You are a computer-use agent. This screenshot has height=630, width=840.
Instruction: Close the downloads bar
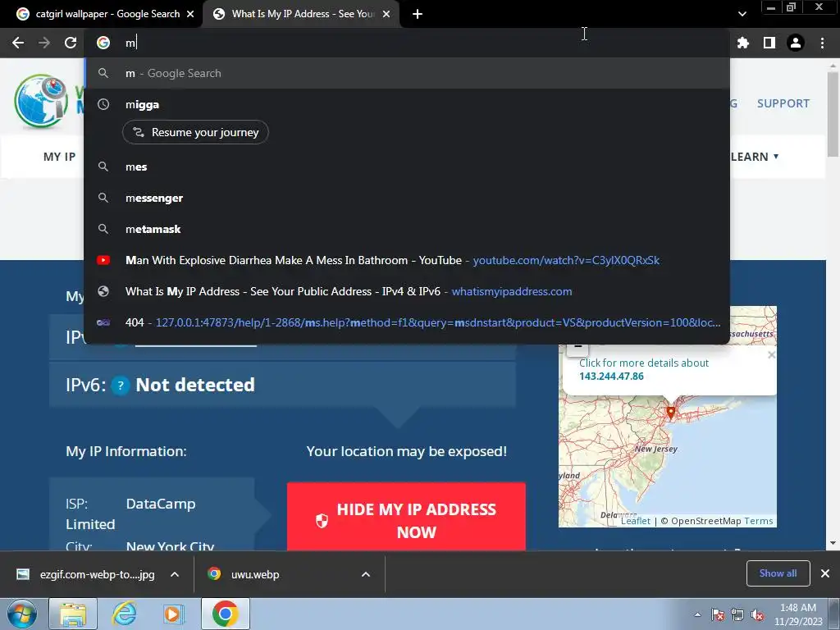[x=825, y=573]
